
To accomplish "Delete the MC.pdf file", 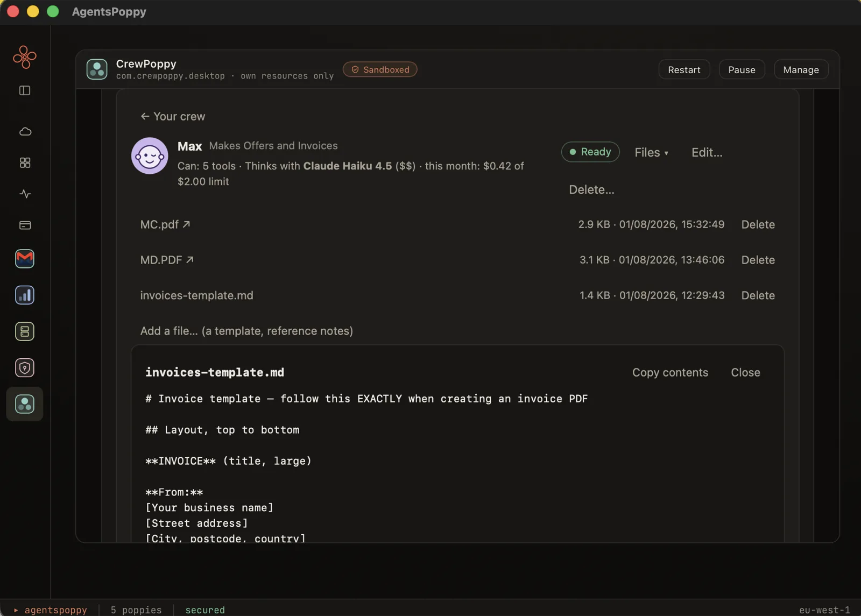I will tap(758, 224).
